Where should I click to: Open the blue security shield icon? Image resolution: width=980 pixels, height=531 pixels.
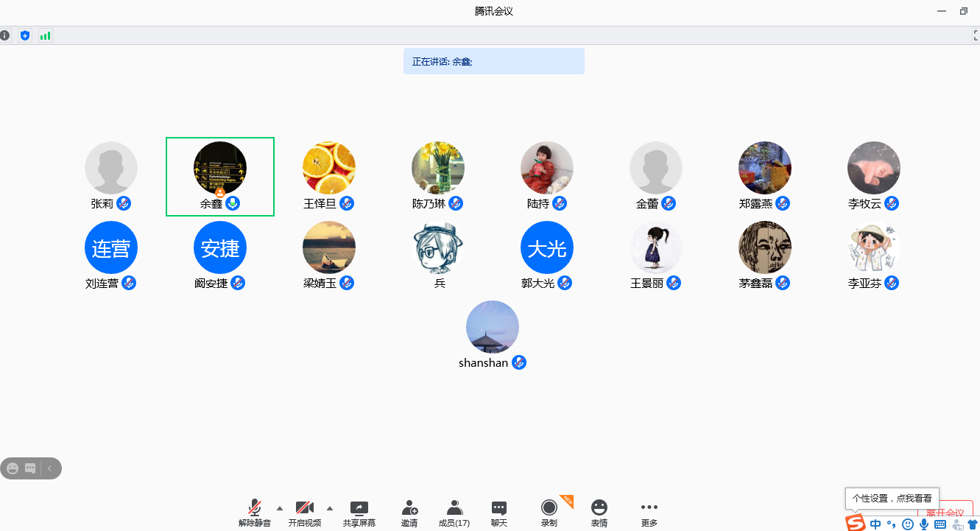[x=25, y=35]
